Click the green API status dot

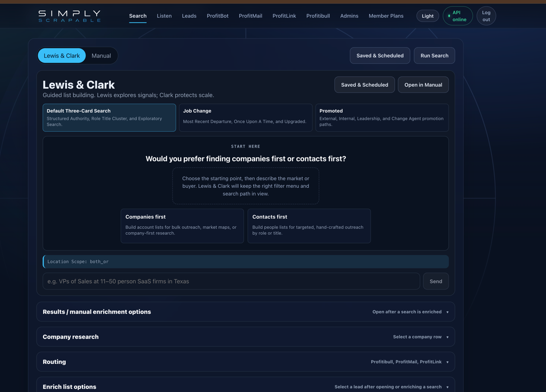(x=449, y=16)
